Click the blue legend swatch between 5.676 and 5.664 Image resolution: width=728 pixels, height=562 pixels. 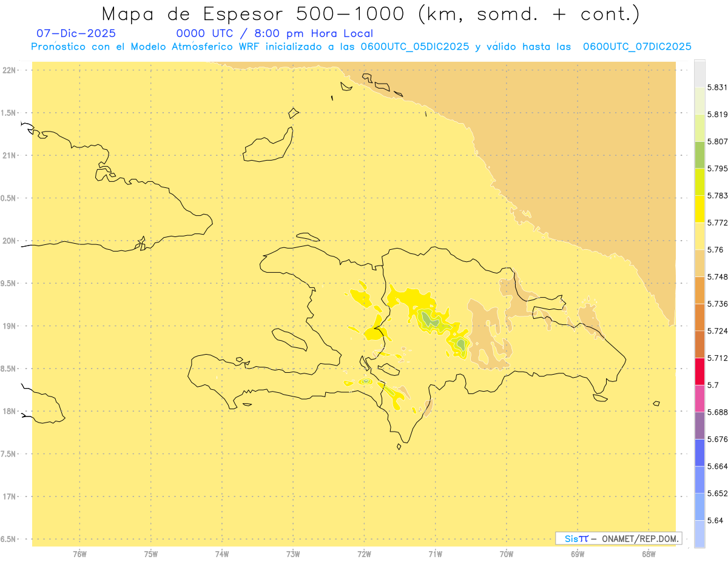tap(699, 452)
